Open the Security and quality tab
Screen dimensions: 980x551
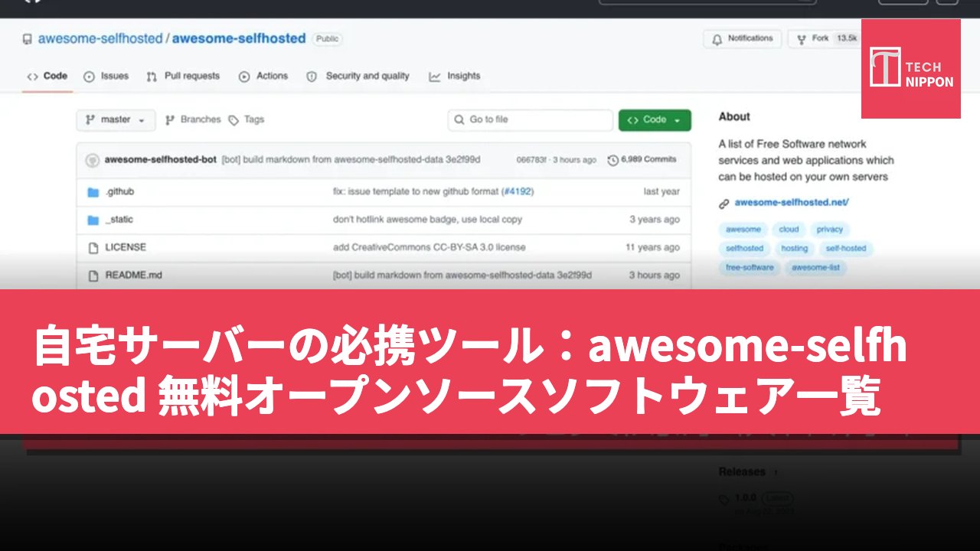[x=358, y=77]
